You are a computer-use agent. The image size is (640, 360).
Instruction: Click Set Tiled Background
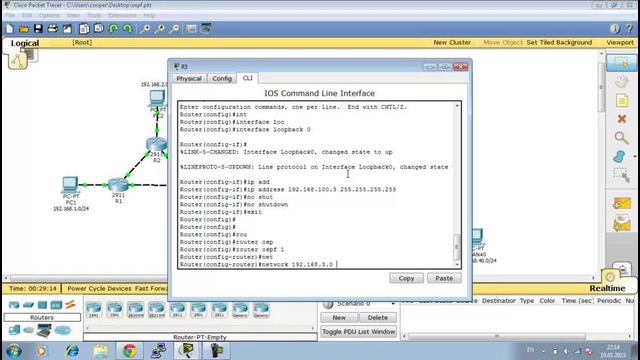(559, 42)
